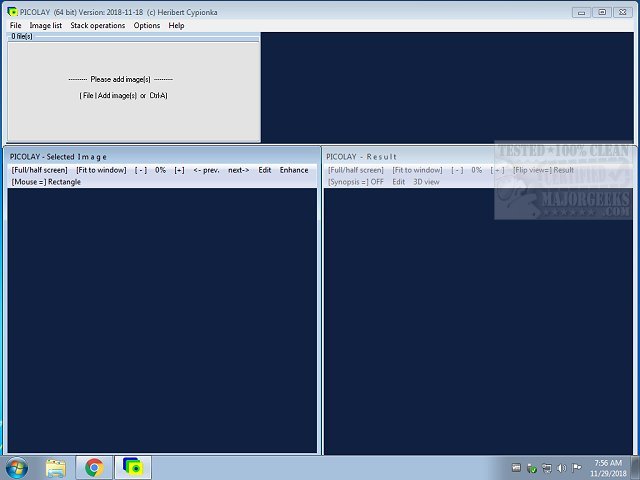Click Fit to window in Selected Image panel

101,170
